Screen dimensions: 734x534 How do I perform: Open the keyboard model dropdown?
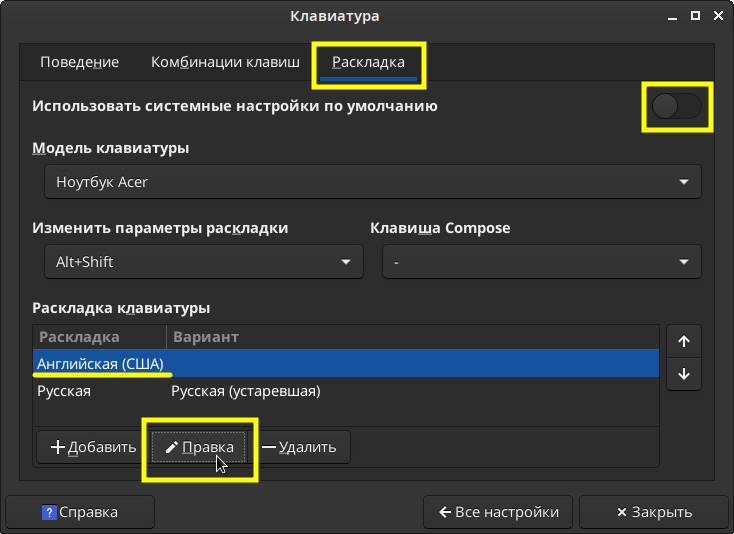pyautogui.click(x=372, y=182)
